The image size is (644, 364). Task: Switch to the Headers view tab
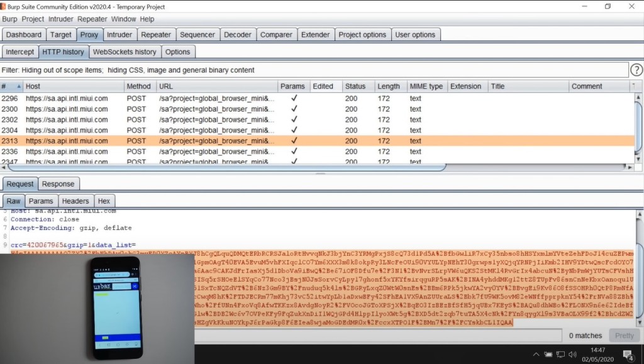click(x=75, y=201)
